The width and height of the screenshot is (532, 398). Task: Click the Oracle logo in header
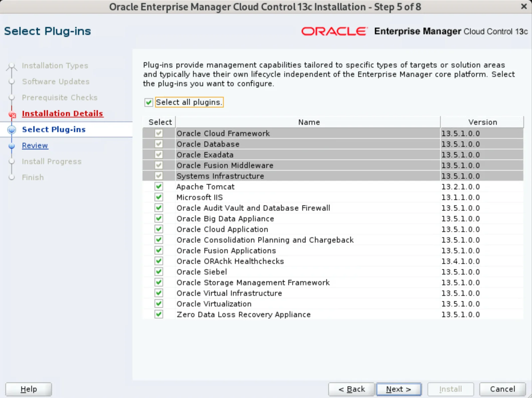334,31
